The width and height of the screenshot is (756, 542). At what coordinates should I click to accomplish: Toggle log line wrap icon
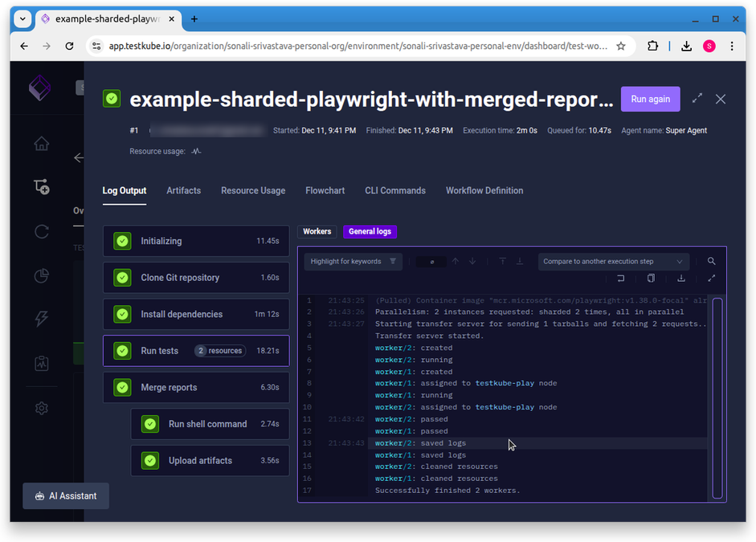621,279
